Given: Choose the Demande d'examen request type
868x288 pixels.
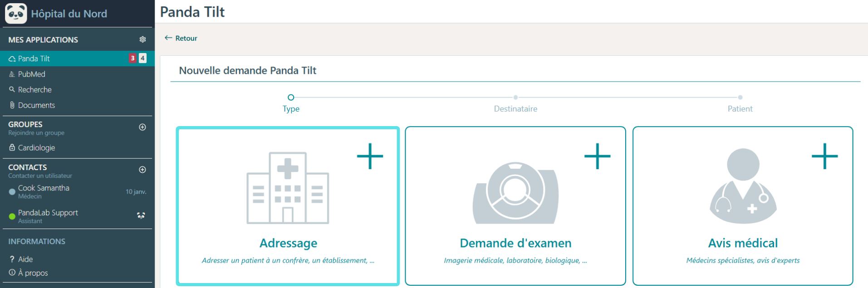Looking at the screenshot, I should [515, 206].
